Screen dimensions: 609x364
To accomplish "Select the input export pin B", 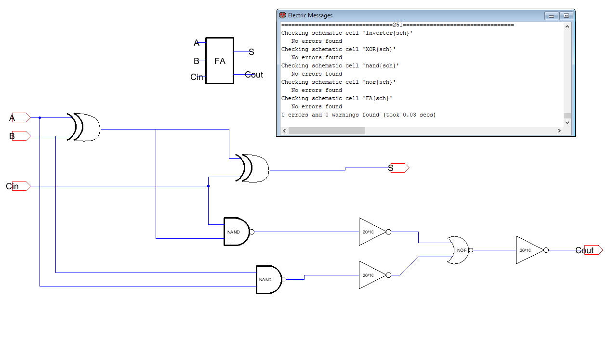I will point(20,136).
